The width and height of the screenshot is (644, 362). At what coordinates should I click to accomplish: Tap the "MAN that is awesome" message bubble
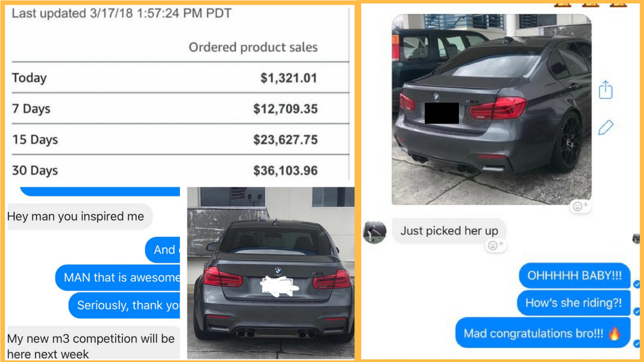[x=118, y=278]
